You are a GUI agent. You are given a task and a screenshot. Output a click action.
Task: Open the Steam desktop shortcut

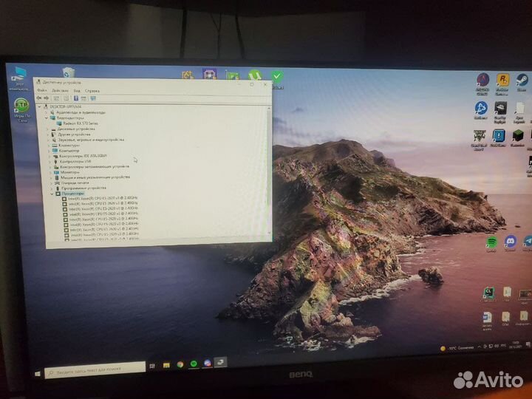pos(522,80)
